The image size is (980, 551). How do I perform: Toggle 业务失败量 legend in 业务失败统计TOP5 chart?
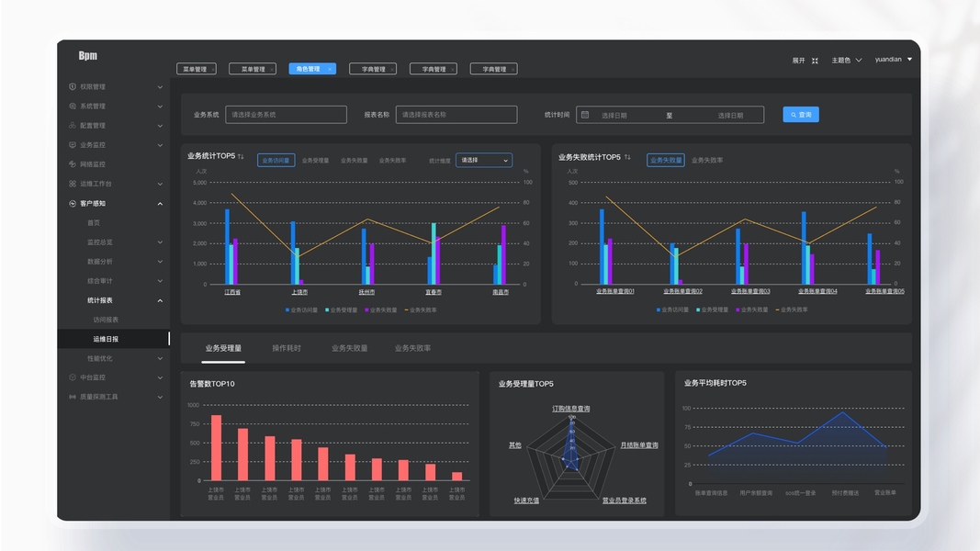click(752, 309)
